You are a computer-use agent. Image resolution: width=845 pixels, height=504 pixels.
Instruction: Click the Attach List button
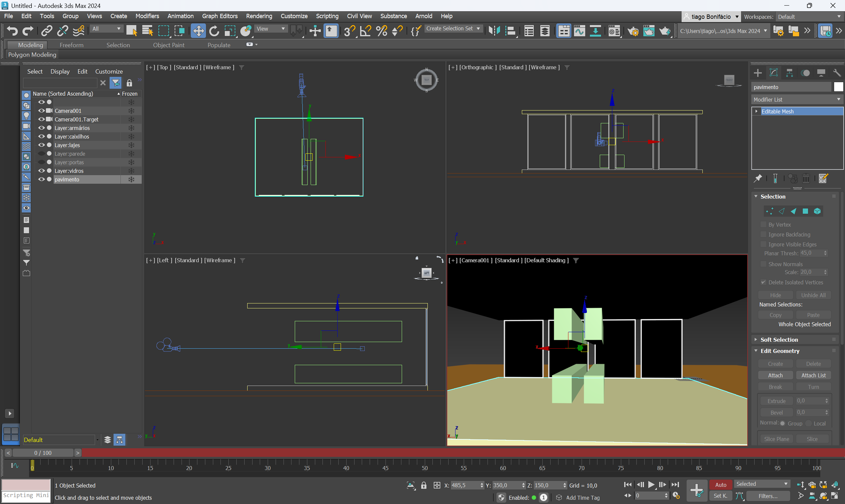click(813, 375)
